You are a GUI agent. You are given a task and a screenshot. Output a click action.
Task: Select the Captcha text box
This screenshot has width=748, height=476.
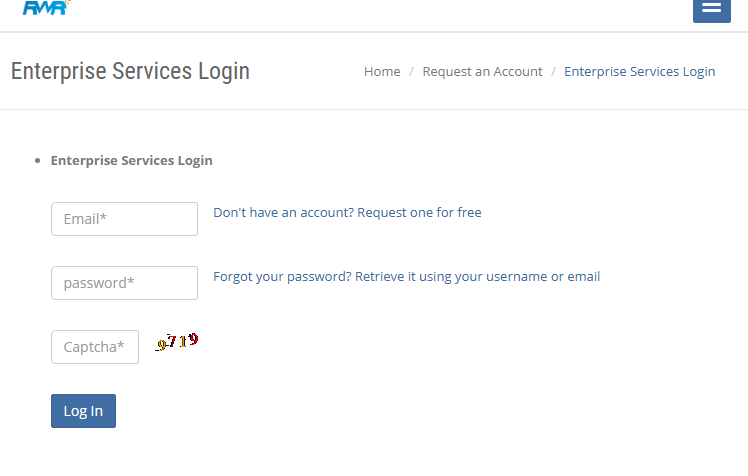(95, 347)
